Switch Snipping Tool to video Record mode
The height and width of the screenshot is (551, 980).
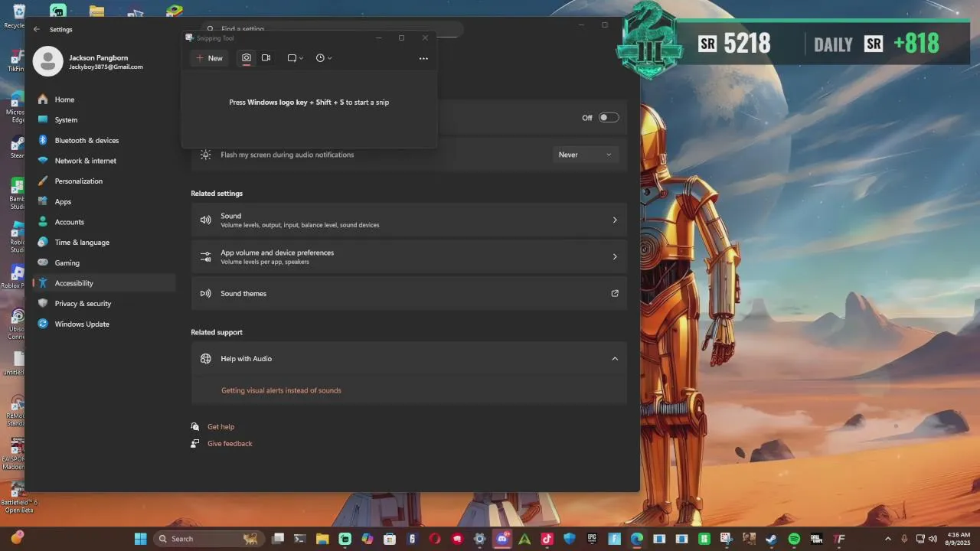(x=266, y=58)
